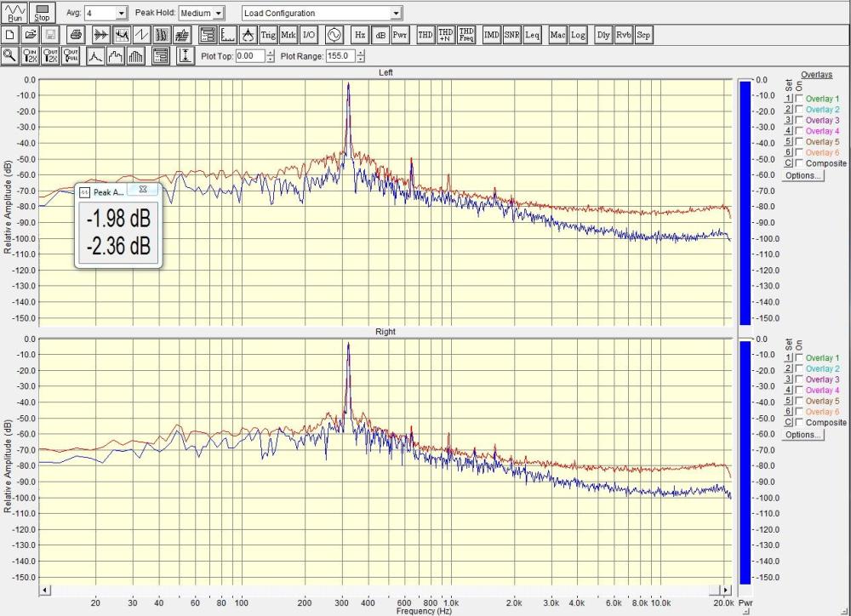Click Options button in Left overlays panel
Image resolution: width=851 pixels, height=616 pixels.
click(803, 175)
